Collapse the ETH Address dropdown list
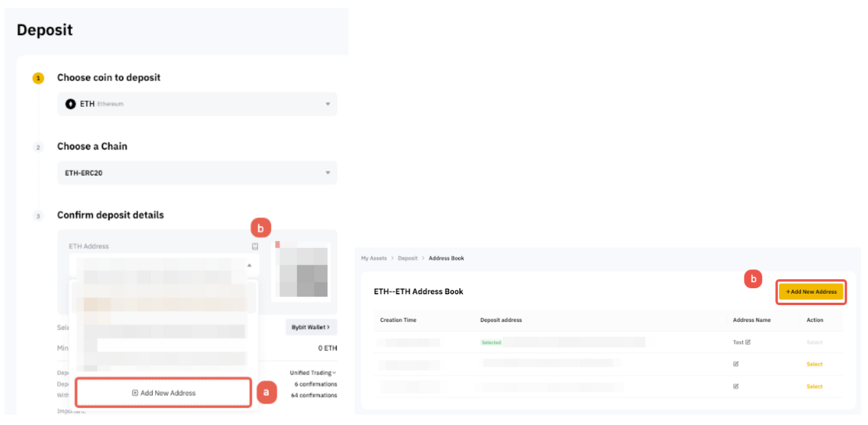Screen dimensions: 868x425 point(249,265)
